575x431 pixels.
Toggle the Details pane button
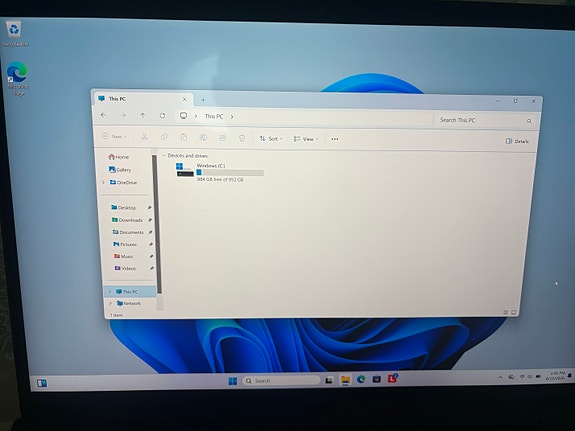point(517,141)
